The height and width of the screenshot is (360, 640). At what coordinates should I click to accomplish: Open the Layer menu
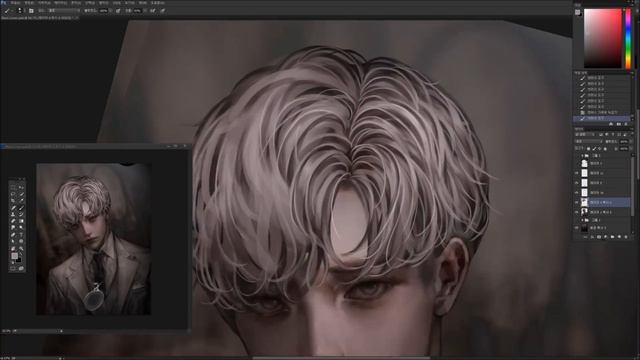point(61,2)
